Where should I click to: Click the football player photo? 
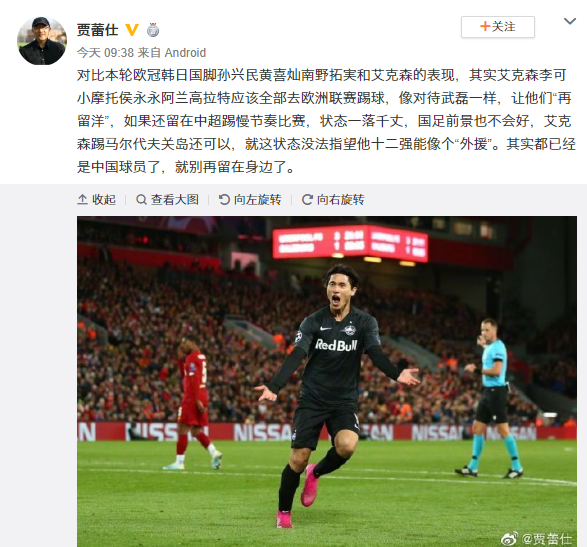[x=327, y=381]
